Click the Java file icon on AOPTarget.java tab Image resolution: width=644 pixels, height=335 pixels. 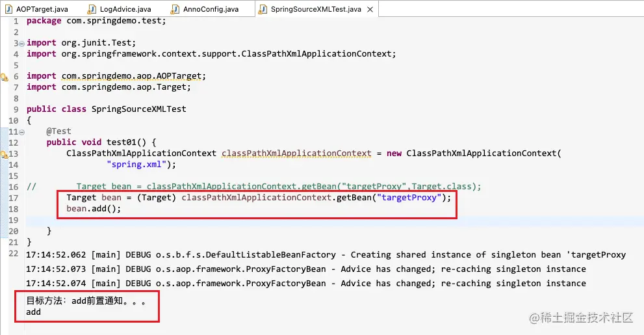click(x=8, y=9)
